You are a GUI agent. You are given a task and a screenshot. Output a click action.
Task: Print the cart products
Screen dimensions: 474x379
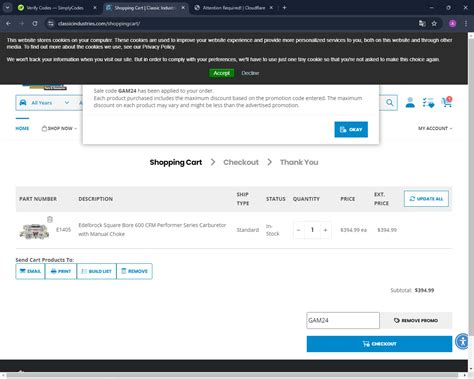point(60,271)
